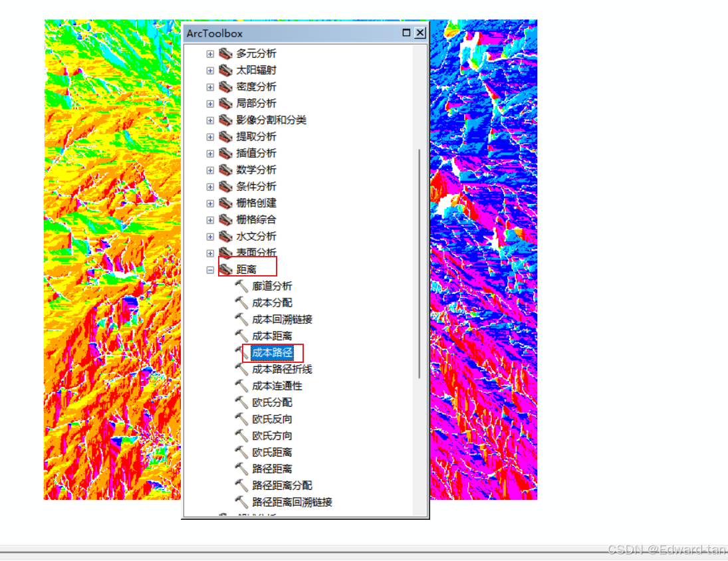
Task: Select the 欧氏距离 tool label
Action: (x=272, y=453)
